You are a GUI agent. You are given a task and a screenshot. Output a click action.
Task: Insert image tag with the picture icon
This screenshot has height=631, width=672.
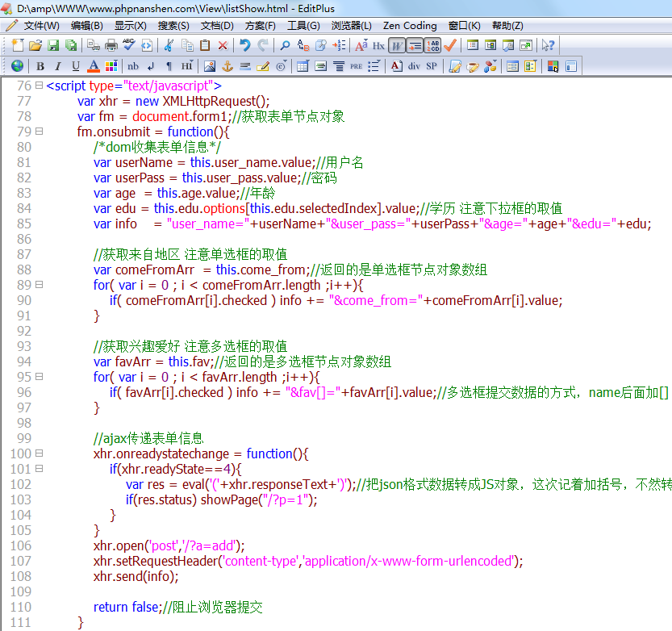tap(210, 66)
